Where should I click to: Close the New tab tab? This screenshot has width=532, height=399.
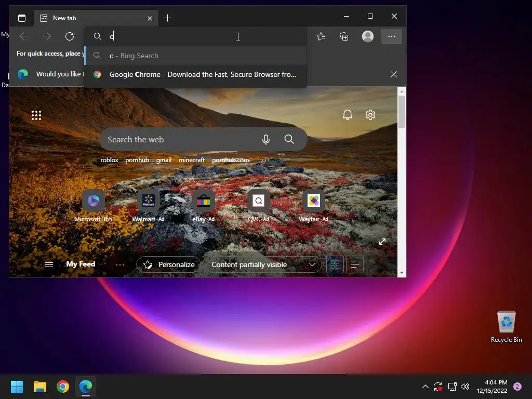150,18
